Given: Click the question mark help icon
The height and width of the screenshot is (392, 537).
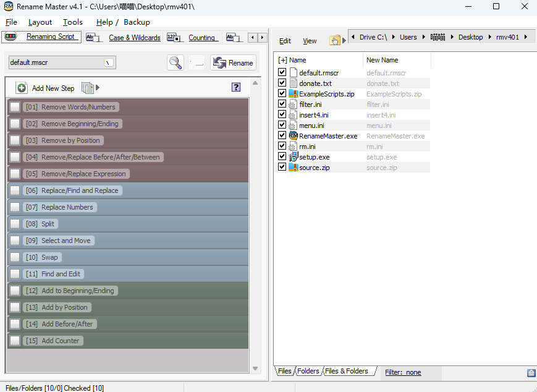Looking at the screenshot, I should [236, 87].
